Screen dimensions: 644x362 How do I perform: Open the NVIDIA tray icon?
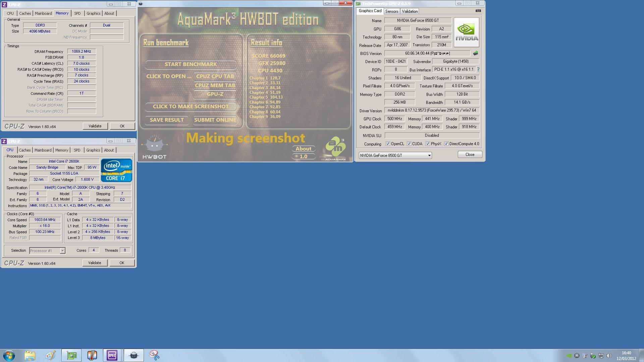pos(569,356)
